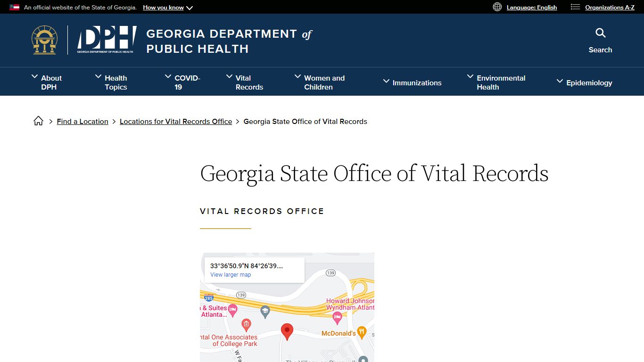
Task: Click the globe language icon
Action: click(x=497, y=7)
